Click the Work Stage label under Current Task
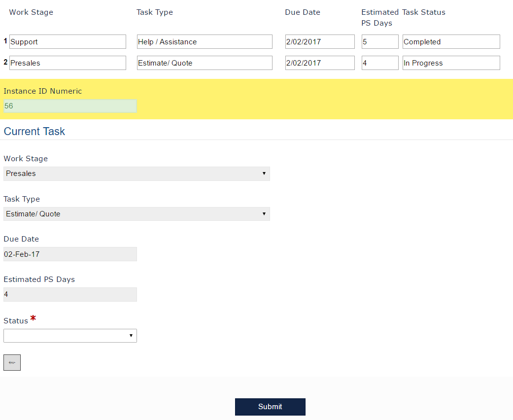 [x=26, y=158]
